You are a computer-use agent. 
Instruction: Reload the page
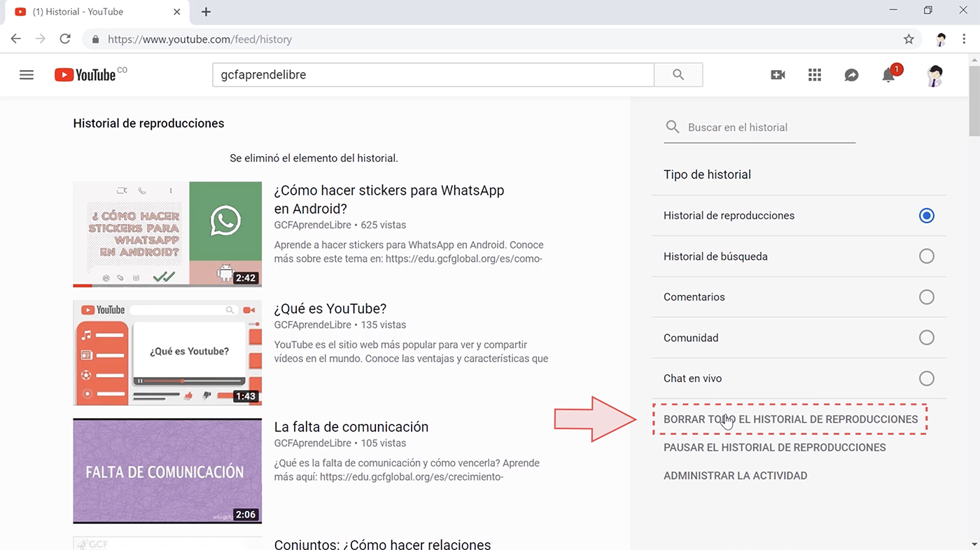(65, 39)
